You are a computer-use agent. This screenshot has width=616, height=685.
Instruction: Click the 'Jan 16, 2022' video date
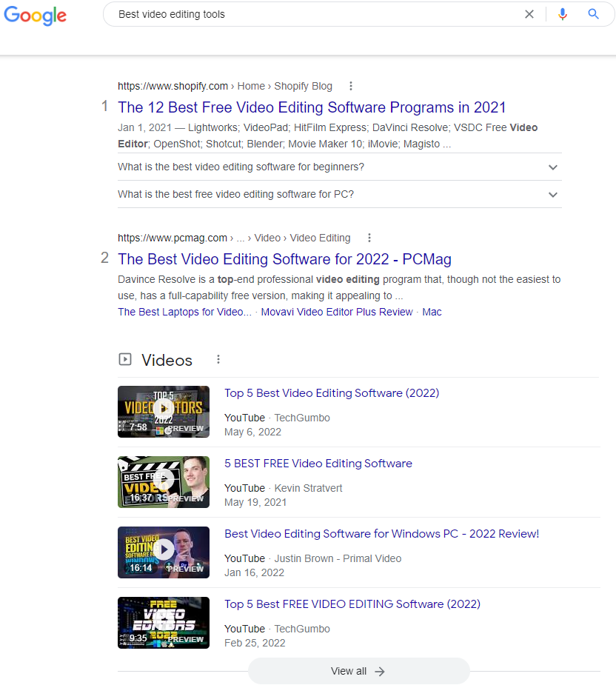pyautogui.click(x=254, y=572)
